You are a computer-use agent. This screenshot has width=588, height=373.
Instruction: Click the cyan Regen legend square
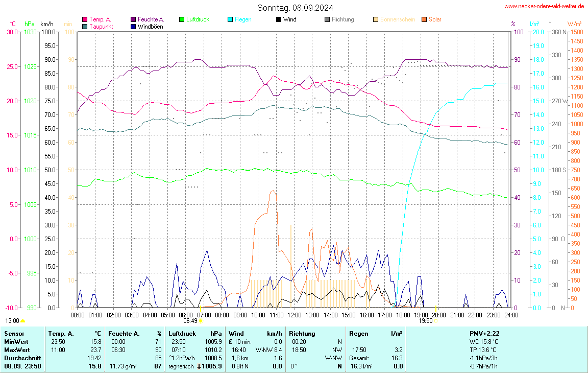tap(230, 19)
